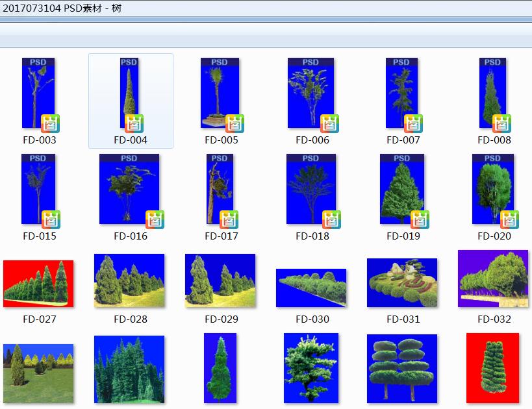Select the FD-017 PSD thumbnail
Screen dimensions: 532x409
pyautogui.click(x=220, y=189)
